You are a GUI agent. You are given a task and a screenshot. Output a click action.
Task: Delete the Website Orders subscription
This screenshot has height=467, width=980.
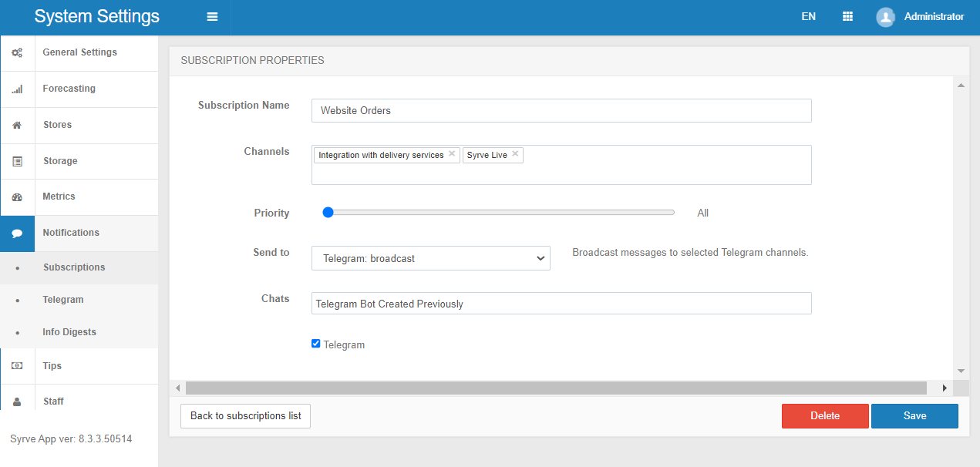coord(824,416)
